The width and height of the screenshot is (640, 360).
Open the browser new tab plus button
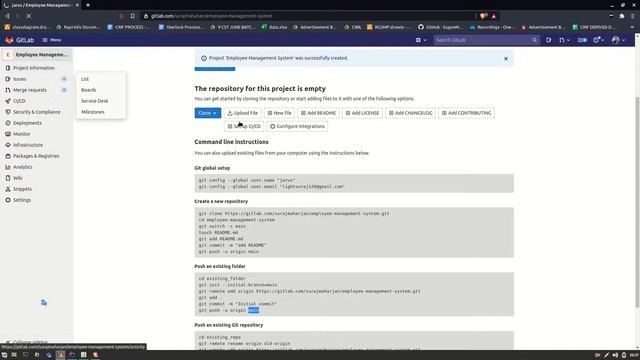pyautogui.click(x=88, y=5)
